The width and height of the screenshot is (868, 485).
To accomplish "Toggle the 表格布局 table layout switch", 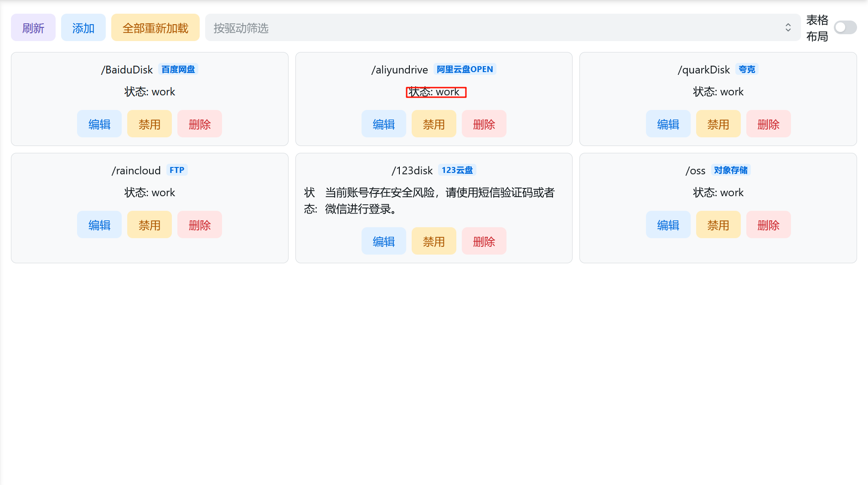I will [x=845, y=28].
